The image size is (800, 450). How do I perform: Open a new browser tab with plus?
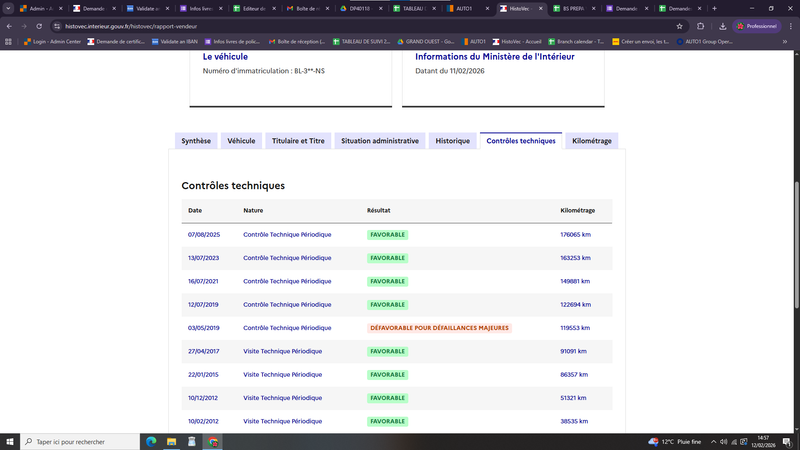[714, 8]
